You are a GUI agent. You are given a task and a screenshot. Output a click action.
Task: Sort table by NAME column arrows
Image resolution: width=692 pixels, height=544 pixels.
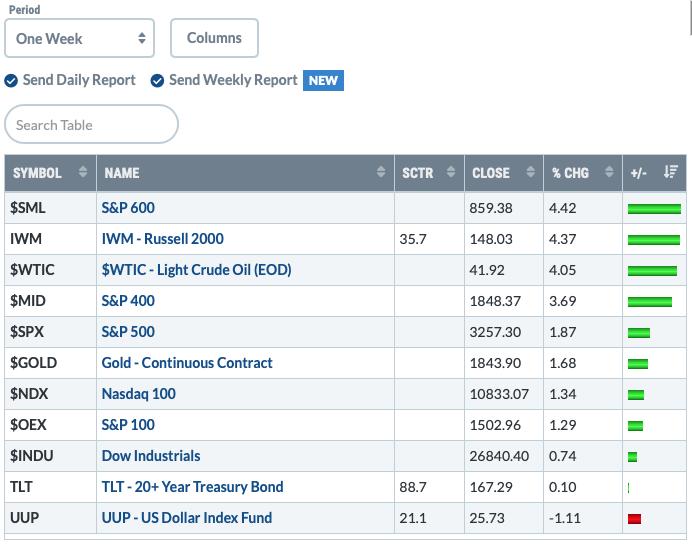[381, 172]
